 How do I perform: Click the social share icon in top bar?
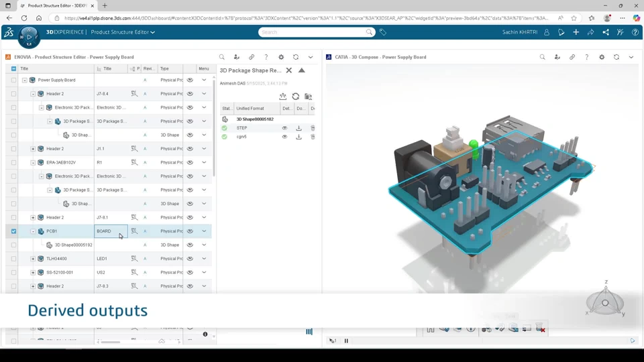pos(605,32)
